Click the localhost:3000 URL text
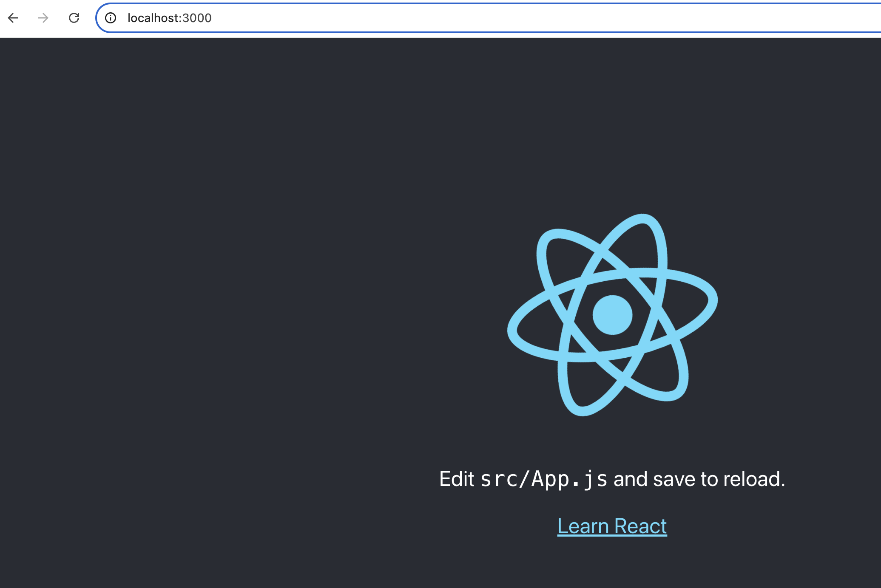Image resolution: width=881 pixels, height=588 pixels. coord(169,18)
